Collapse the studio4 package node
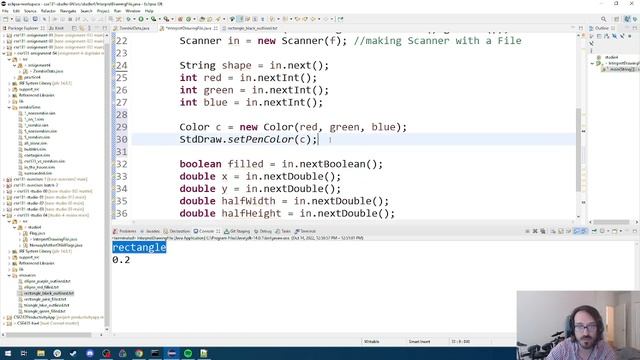 15,227
